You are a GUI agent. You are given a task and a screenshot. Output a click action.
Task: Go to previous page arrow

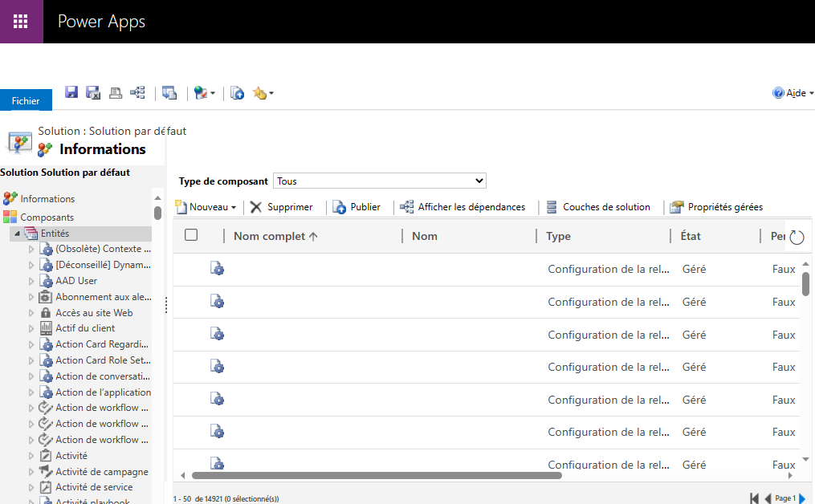767,498
